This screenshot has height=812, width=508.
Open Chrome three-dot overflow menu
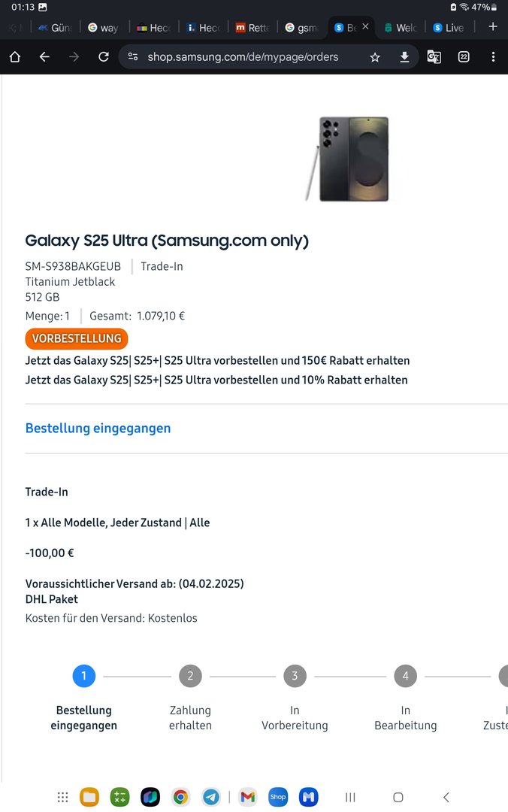493,57
